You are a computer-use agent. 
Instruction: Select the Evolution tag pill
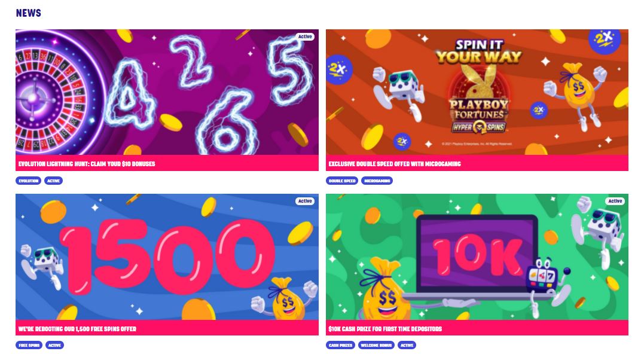(28, 181)
